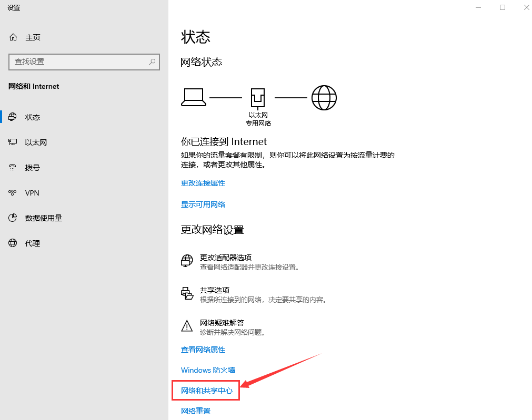Open 更改连接属性 link

pyautogui.click(x=203, y=183)
